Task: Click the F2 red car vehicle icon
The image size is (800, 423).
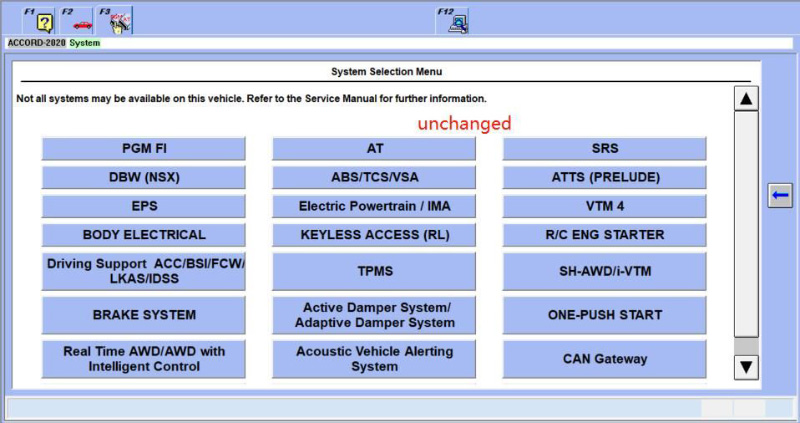Action: pos(76,21)
